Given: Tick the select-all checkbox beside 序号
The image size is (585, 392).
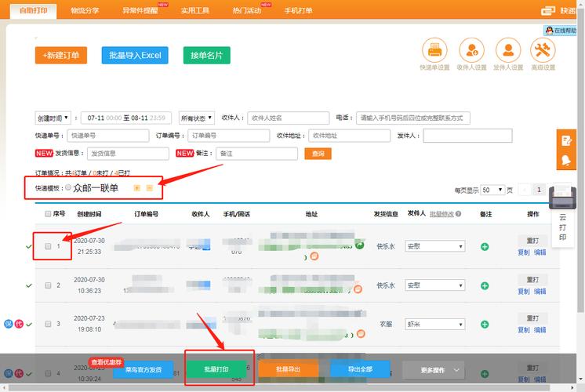Looking at the screenshot, I should point(48,213).
